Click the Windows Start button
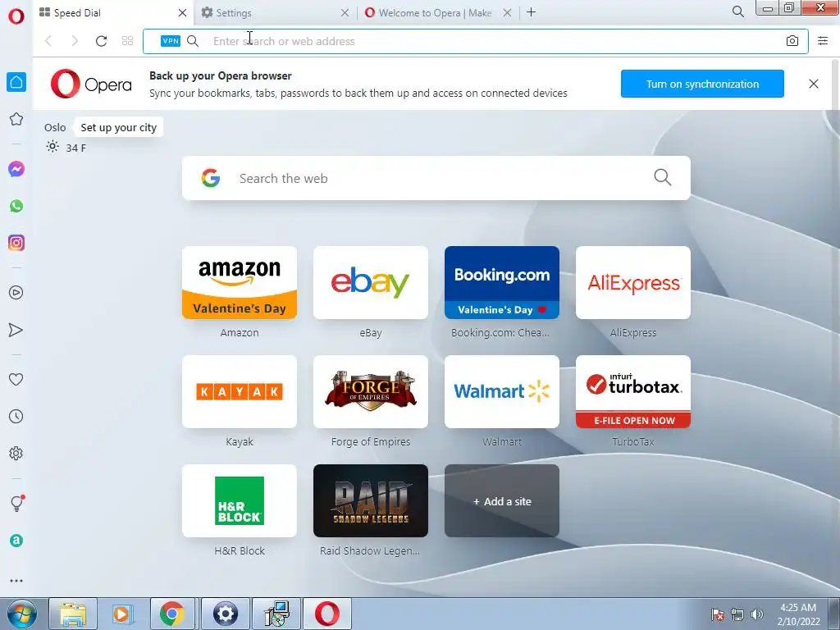The height and width of the screenshot is (630, 840). tap(21, 614)
